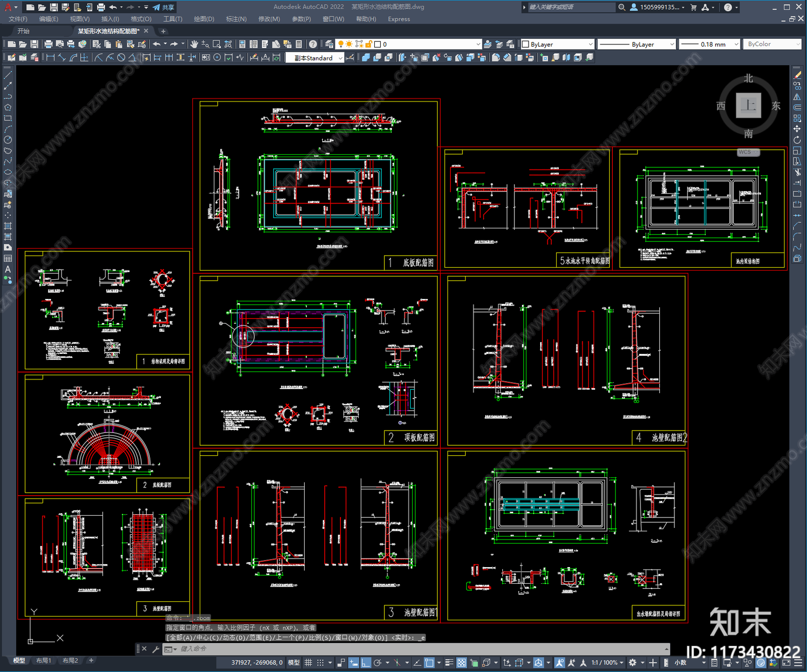This screenshot has height=672, width=807.
Task: Click the Match Properties brush icon
Action: [142, 44]
